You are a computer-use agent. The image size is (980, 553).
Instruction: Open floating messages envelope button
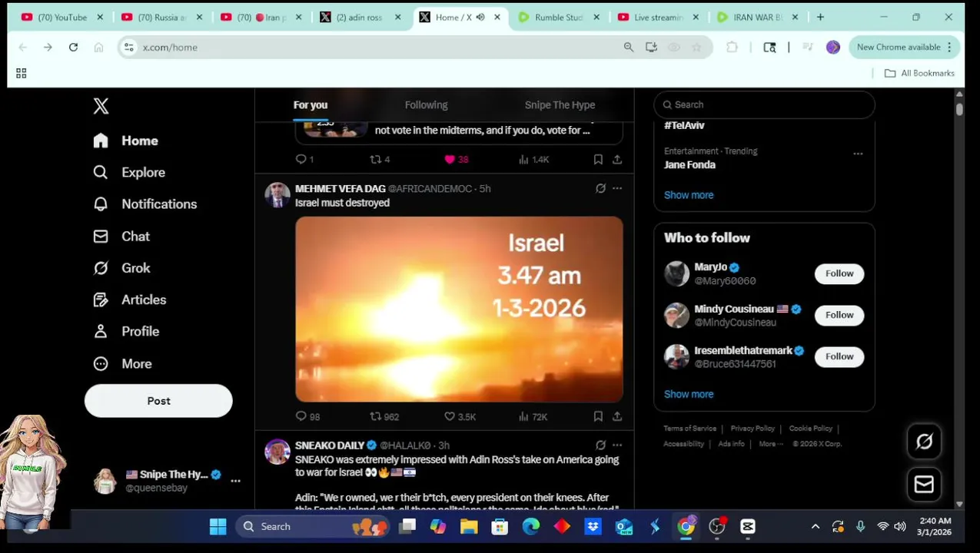[x=924, y=485]
